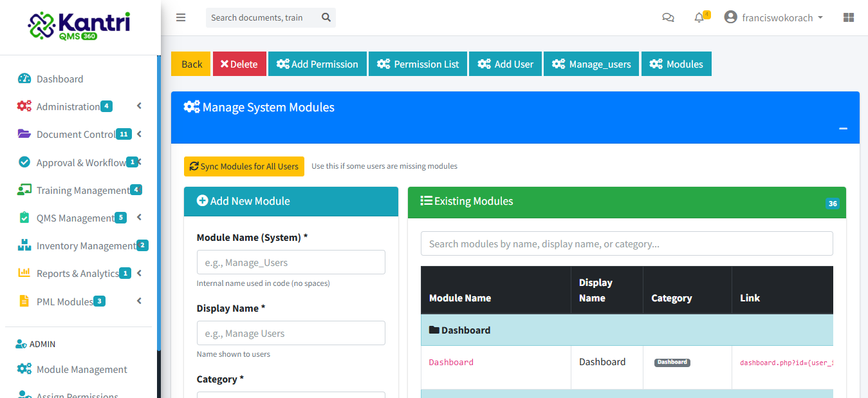Select the Dashboard compass icon in sidebar
This screenshot has width=868, height=398.
24,79
